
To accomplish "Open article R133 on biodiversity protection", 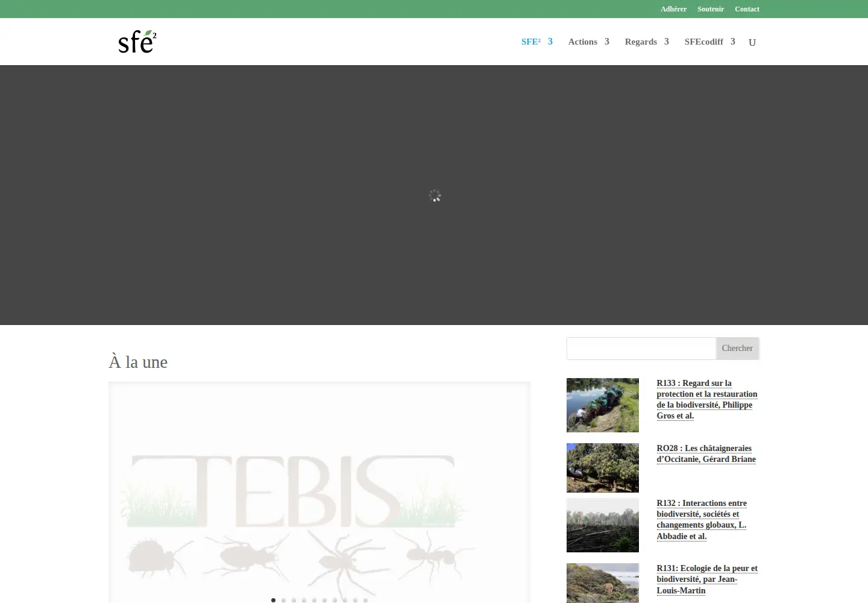I will click(x=707, y=399).
